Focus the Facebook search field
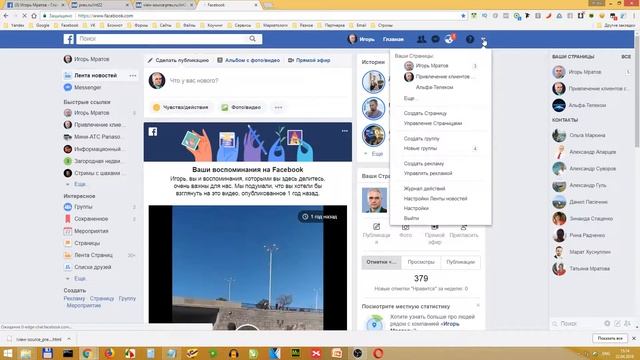Image resolution: width=640 pixels, height=360 pixels. 163,39
